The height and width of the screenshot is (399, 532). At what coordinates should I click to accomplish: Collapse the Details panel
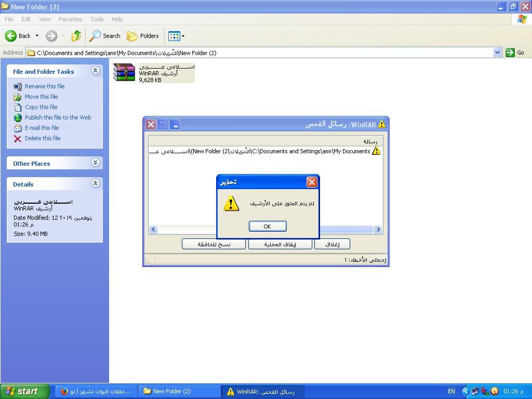96,183
